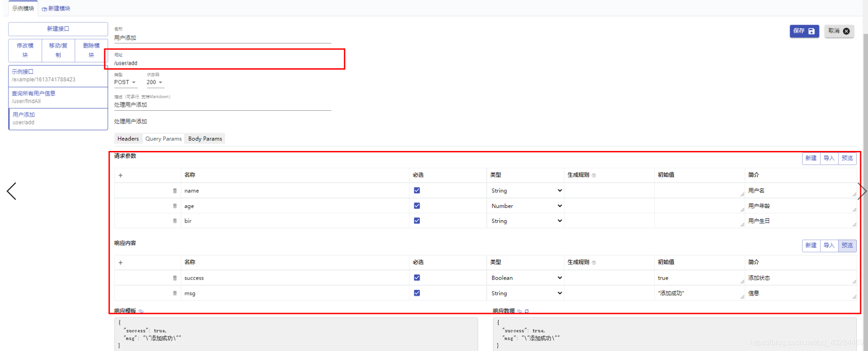Open the 200 status code dropdown
Viewport: 868px width, 351px height.
pyautogui.click(x=155, y=82)
